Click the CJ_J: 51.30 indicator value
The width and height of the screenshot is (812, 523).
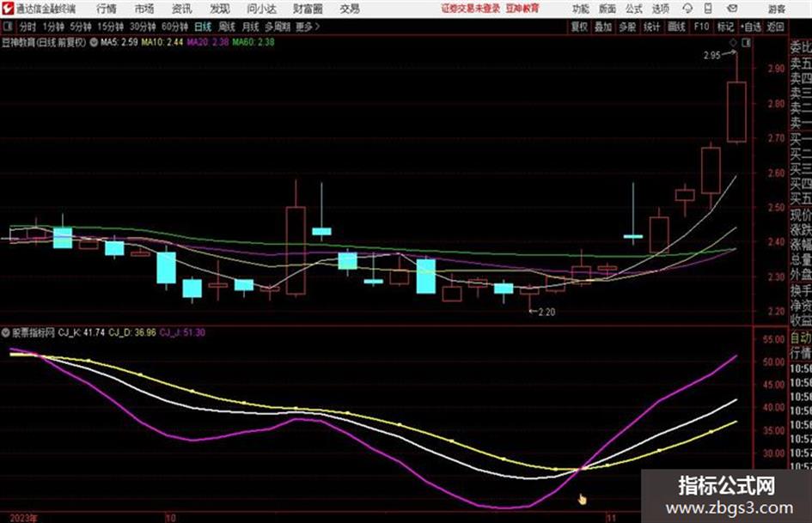tap(182, 332)
